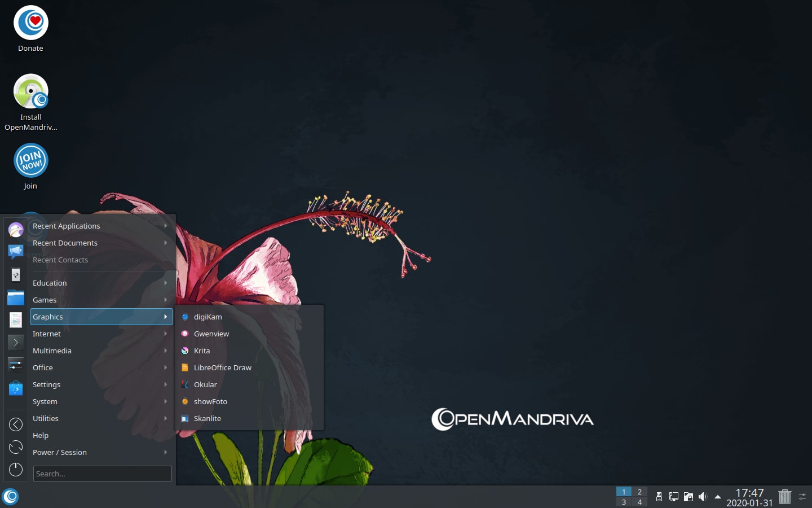Open the Donate desktop shortcut
Image resolution: width=812 pixels, height=508 pixels.
pos(31,29)
